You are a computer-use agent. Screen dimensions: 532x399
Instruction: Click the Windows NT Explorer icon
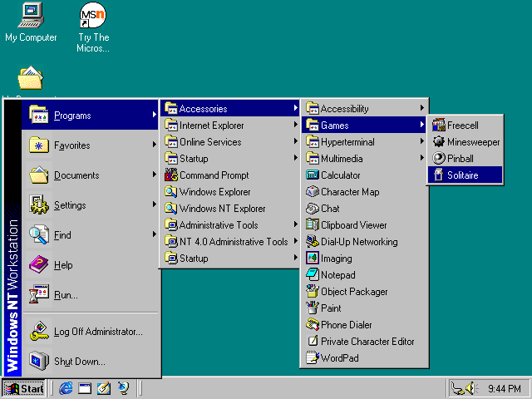point(171,209)
